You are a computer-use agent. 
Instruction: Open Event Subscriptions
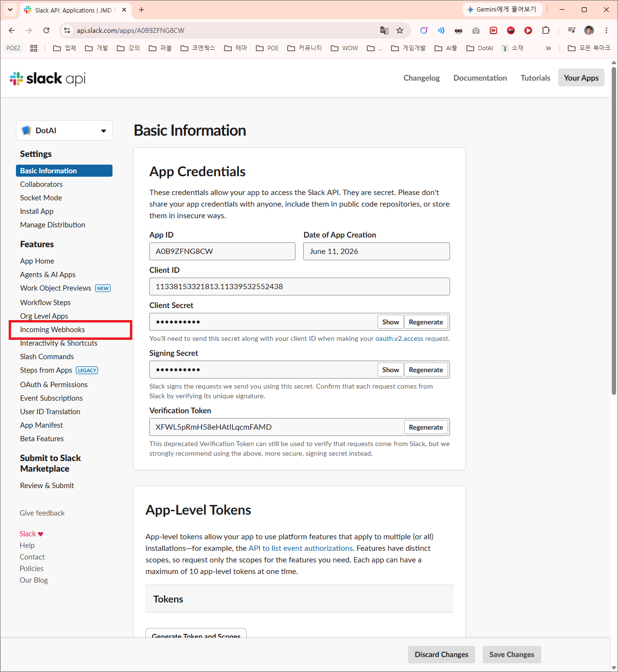(x=51, y=398)
